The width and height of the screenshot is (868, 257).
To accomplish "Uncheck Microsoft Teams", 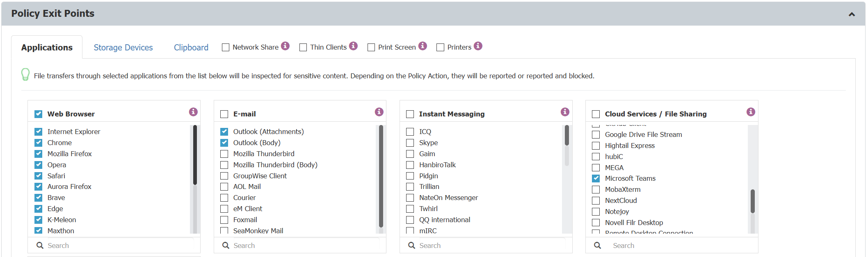I will pos(596,178).
